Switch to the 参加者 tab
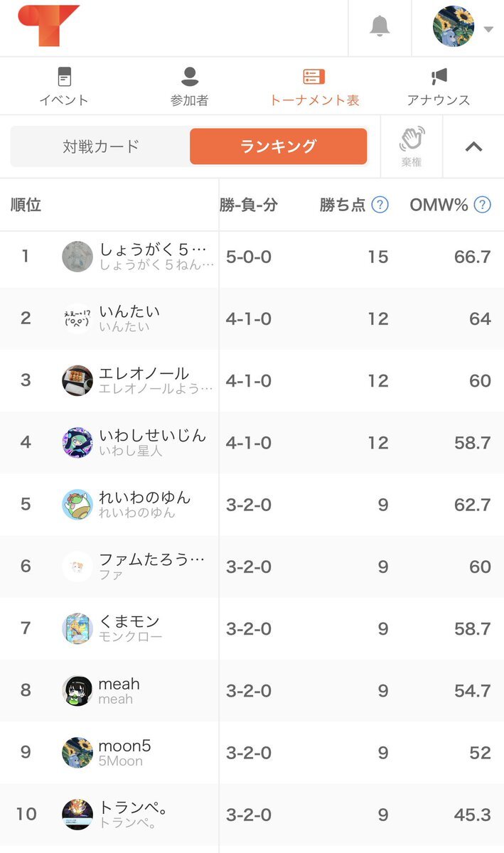The width and height of the screenshot is (504, 853). tap(189, 86)
